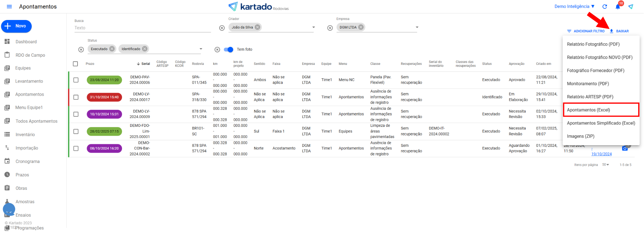The image size is (644, 234).
Task: Open the notifications bell
Action: (x=618, y=7)
